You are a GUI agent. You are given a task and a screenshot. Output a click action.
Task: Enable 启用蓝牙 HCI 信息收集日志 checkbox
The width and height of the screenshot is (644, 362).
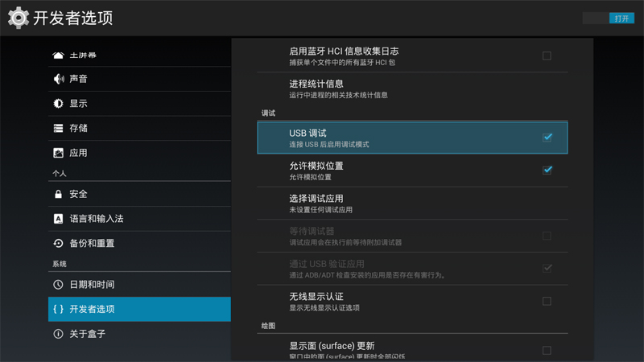[x=547, y=56]
